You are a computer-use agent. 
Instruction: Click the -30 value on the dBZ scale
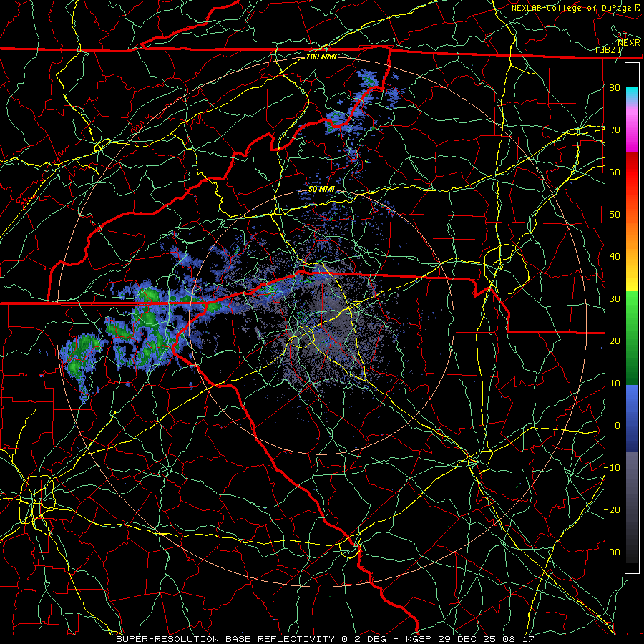click(612, 552)
